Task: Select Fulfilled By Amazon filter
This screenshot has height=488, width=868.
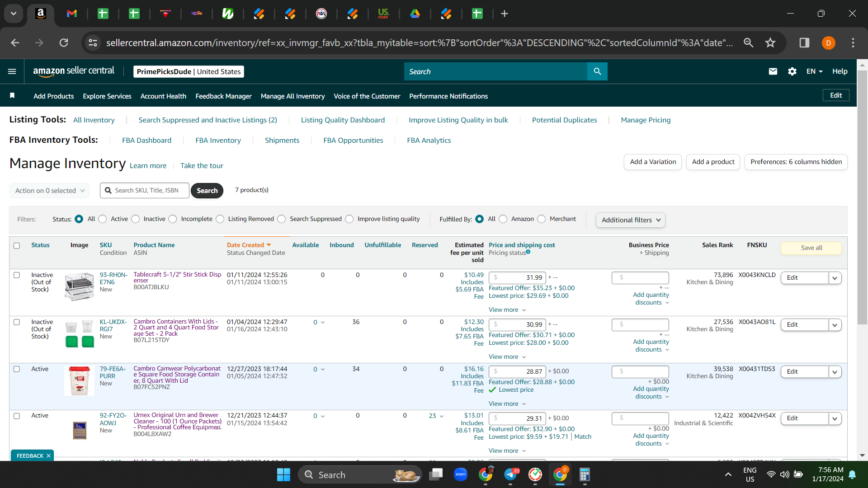Action: 503,219
